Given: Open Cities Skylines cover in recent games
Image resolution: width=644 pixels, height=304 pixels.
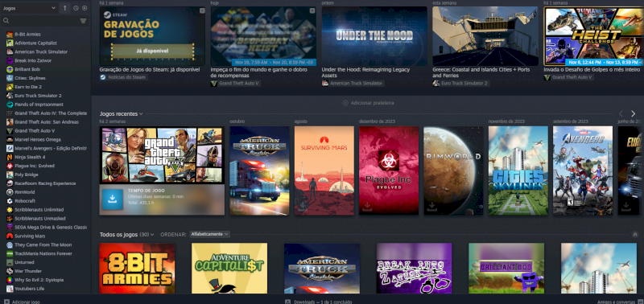Looking at the screenshot, I should (x=518, y=170).
